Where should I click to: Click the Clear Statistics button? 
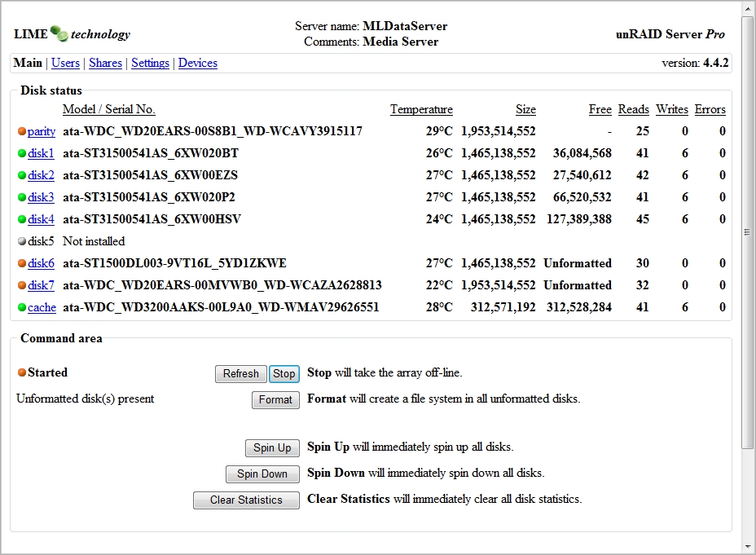(x=246, y=500)
